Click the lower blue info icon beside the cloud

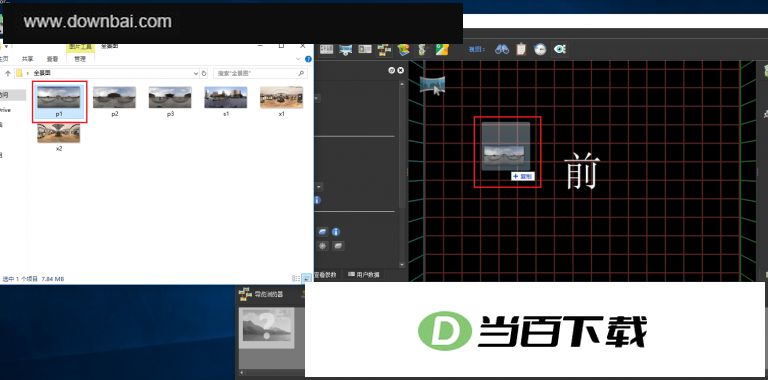[x=336, y=232]
